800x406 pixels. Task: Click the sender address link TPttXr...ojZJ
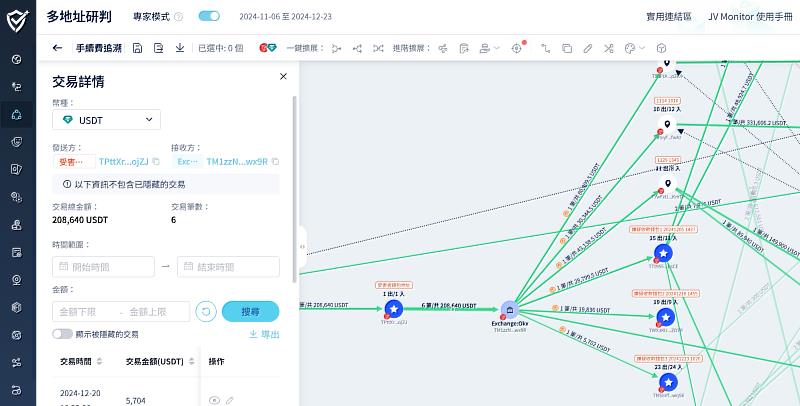click(x=123, y=162)
